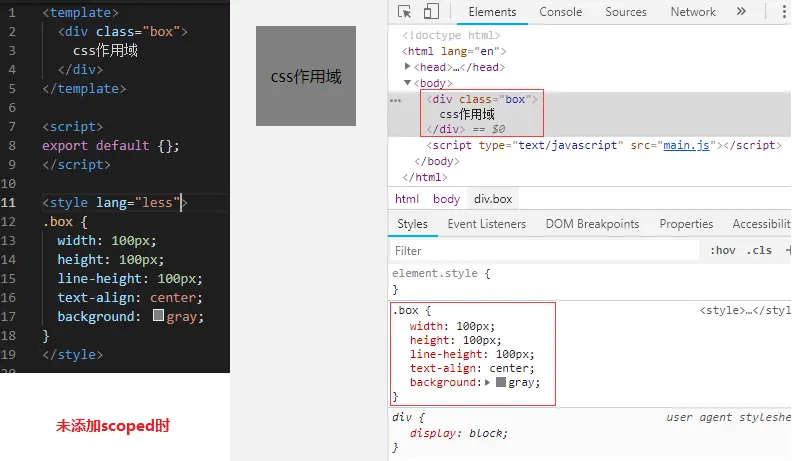Select div.box in the breadcrumb bar
Image resolution: width=792 pixels, height=461 pixels.
pyautogui.click(x=493, y=199)
